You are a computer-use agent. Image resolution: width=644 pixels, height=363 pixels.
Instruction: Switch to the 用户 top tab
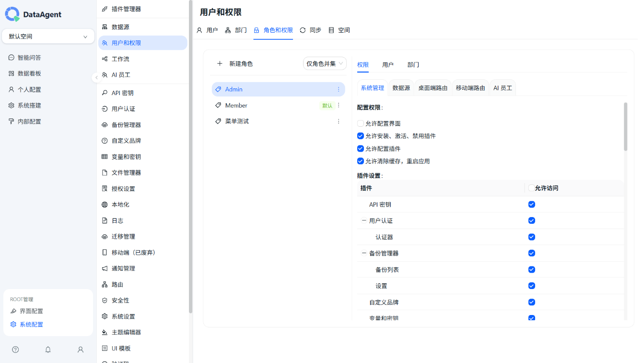[x=207, y=30]
